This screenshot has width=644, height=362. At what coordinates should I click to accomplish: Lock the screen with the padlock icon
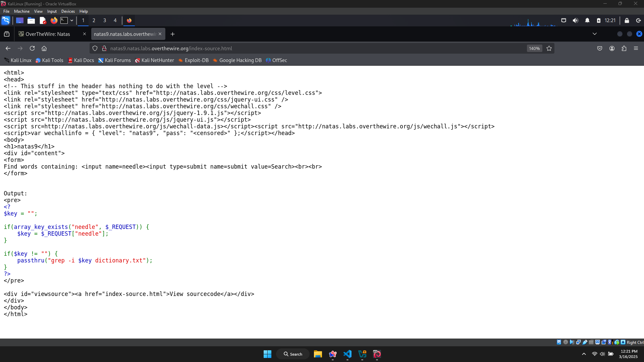coord(627,20)
